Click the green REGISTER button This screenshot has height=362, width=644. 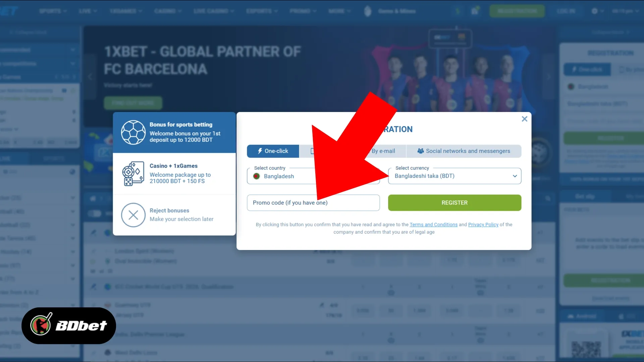pyautogui.click(x=454, y=203)
